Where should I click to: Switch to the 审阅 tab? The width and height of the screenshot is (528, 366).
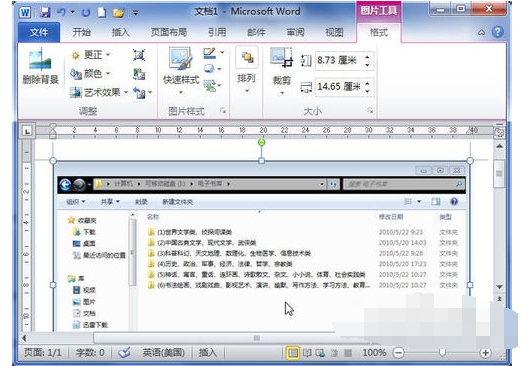pos(295,32)
